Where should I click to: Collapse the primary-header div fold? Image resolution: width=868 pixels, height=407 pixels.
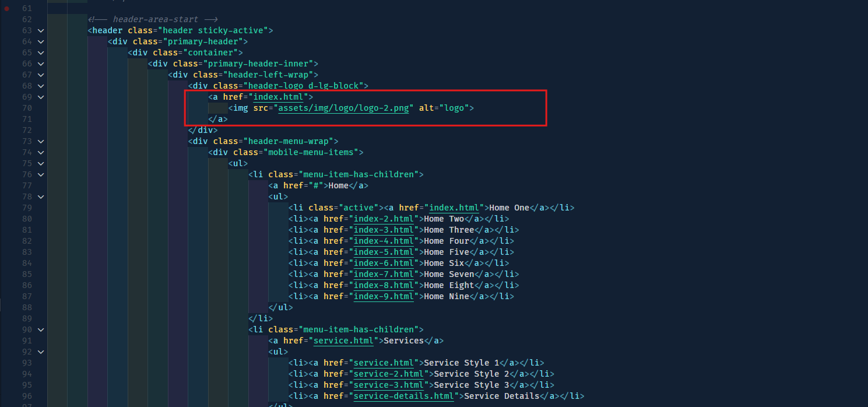40,41
